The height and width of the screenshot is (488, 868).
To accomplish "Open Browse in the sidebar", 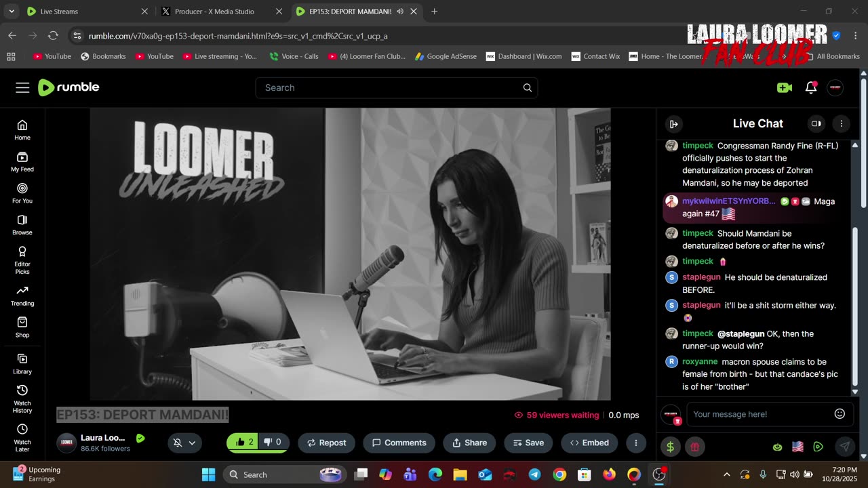I will 22,225.
